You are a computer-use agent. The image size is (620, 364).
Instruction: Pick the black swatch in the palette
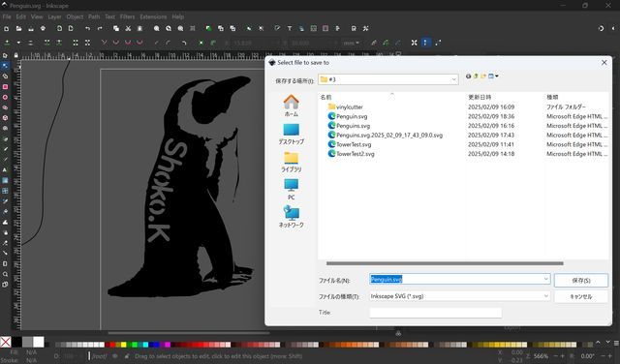[16, 342]
